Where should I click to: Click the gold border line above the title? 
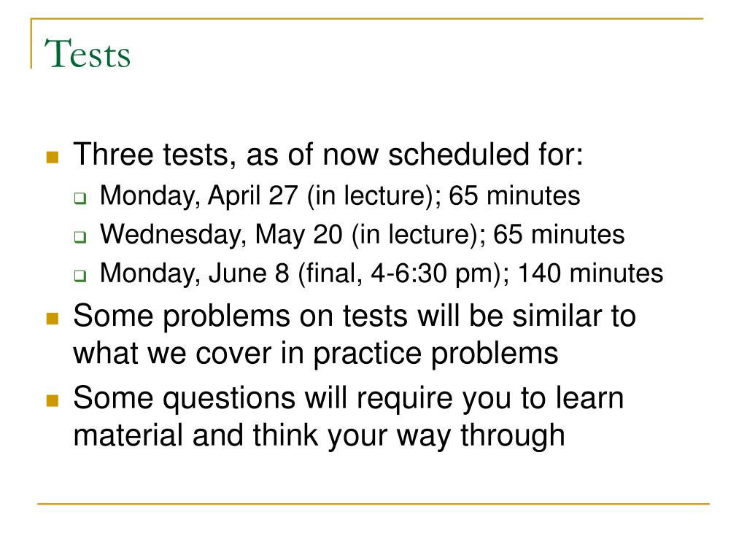click(x=367, y=18)
